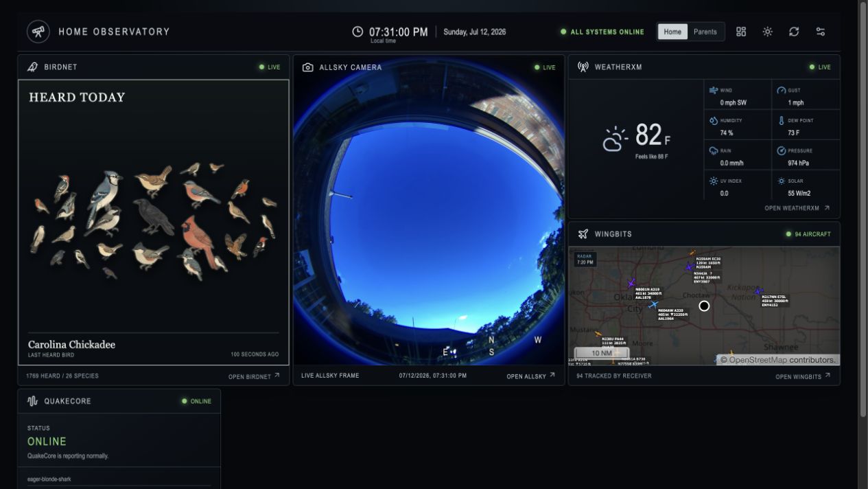Switch to the Home view tab
Image resolution: width=868 pixels, height=489 pixels.
point(672,32)
